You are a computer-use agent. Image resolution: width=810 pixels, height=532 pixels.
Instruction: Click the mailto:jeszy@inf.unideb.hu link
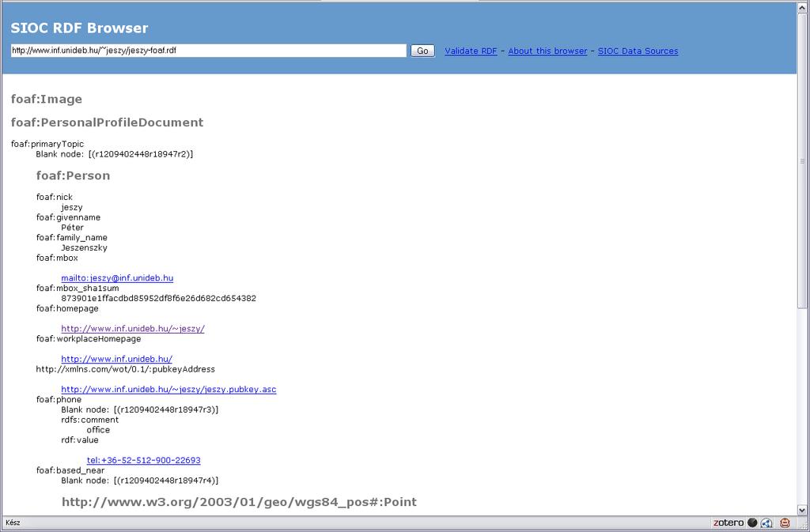point(117,278)
